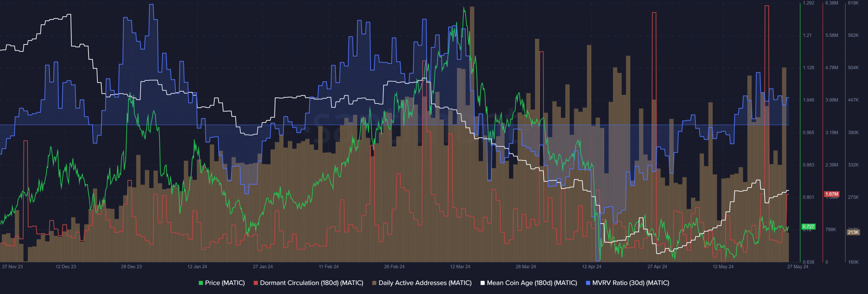Click the 390K addresses axis value

[853, 133]
